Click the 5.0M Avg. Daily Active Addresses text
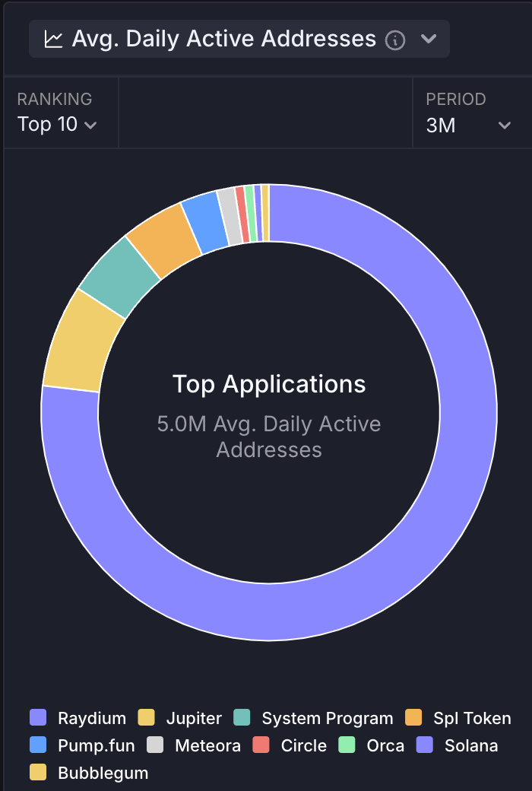Screen dimensions: 532x791 pyautogui.click(x=269, y=437)
